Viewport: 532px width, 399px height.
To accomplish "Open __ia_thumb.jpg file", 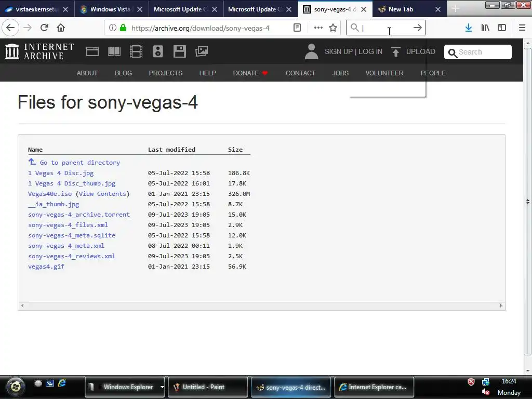I will pos(54,204).
